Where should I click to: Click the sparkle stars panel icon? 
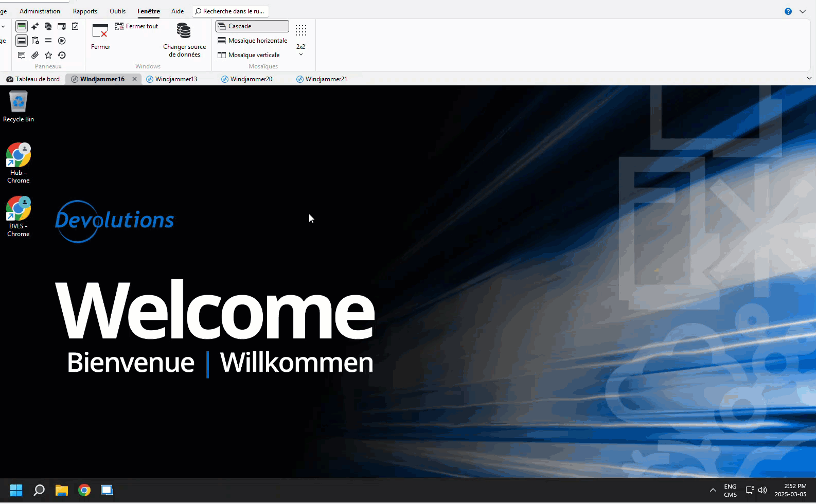tap(35, 26)
